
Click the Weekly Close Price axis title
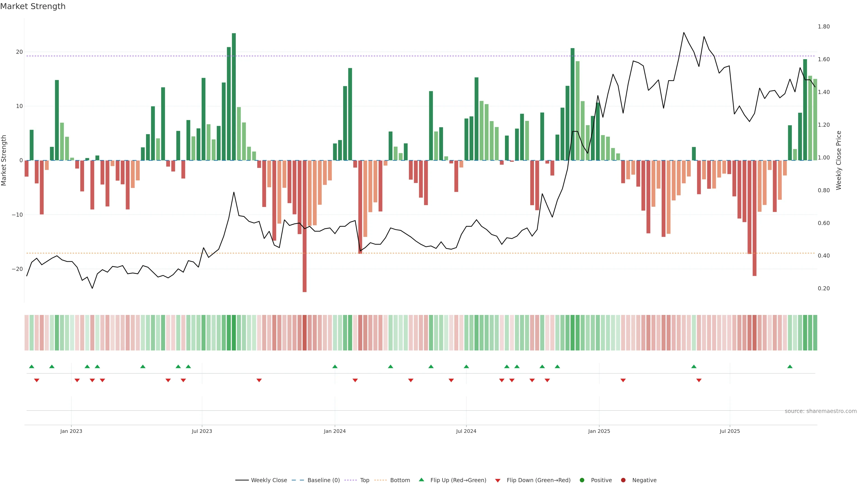(x=839, y=160)
